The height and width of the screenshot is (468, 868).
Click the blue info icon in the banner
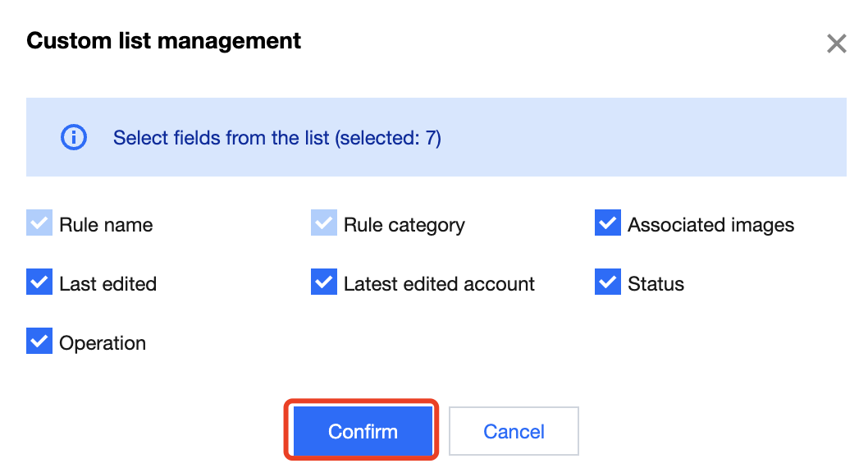[74, 137]
